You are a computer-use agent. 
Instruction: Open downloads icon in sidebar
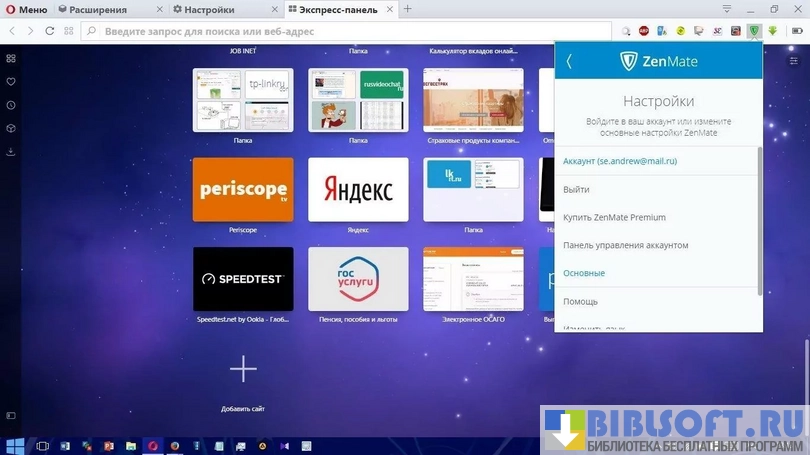(11, 152)
